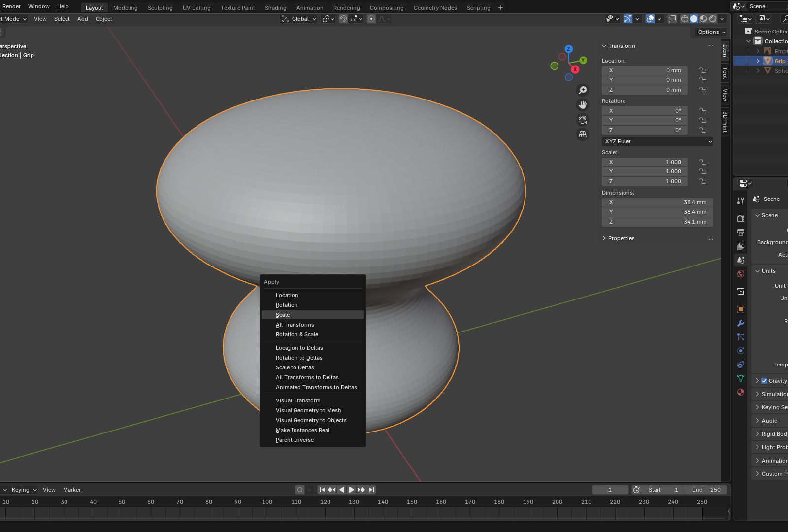Image resolution: width=788 pixels, height=532 pixels.
Task: Open the Render properties tab
Action: (741, 218)
